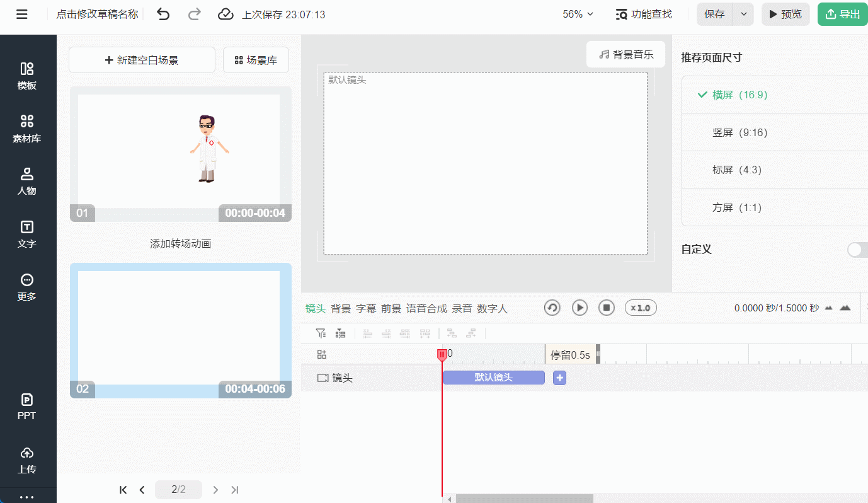Screen dimensions: 868x503
Task: Click the 镜头 track row label
Action: click(x=343, y=378)
